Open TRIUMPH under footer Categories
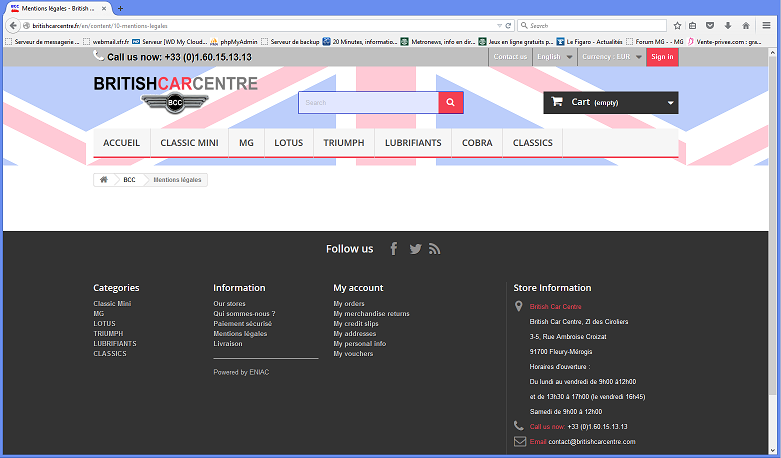Screen dimensions: 781x458 pyautogui.click(x=108, y=334)
